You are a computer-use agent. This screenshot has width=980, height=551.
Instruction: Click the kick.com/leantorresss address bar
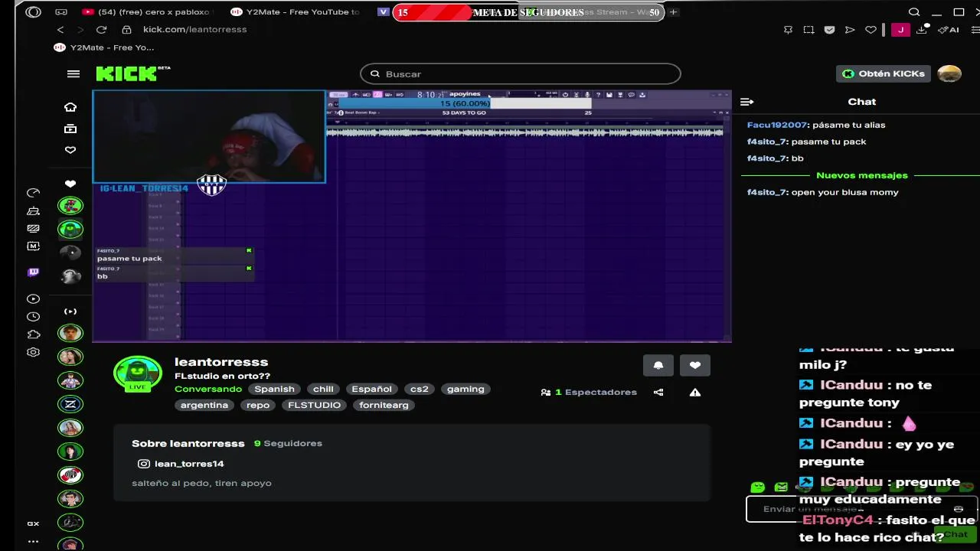(194, 29)
